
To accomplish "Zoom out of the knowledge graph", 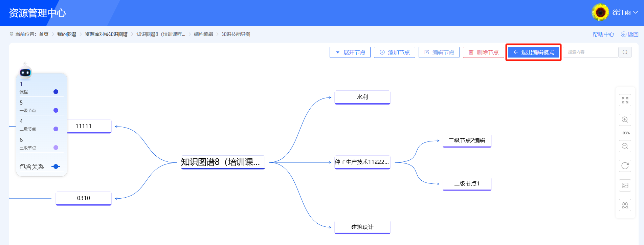I will click(625, 146).
